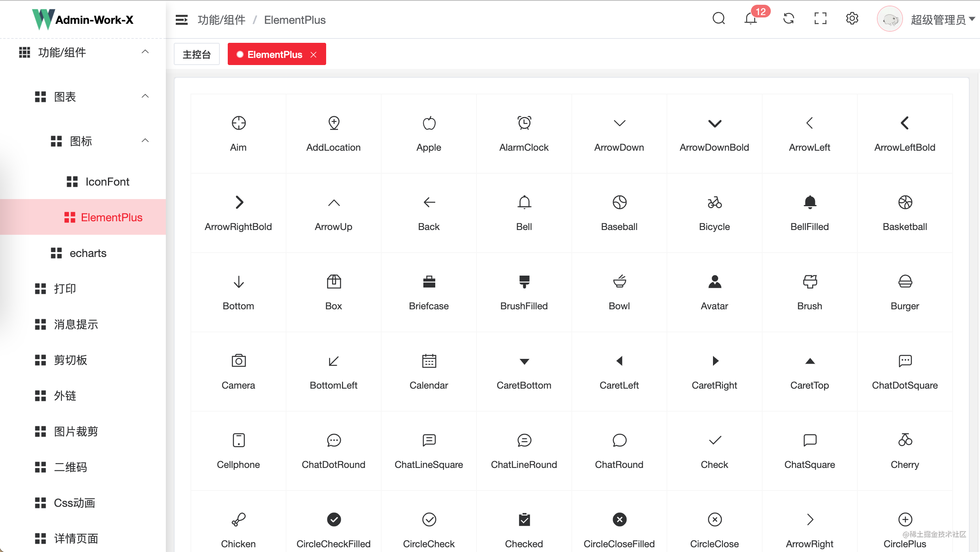The width and height of the screenshot is (980, 552).
Task: Go to 详情页面 menu item
Action: (x=83, y=539)
